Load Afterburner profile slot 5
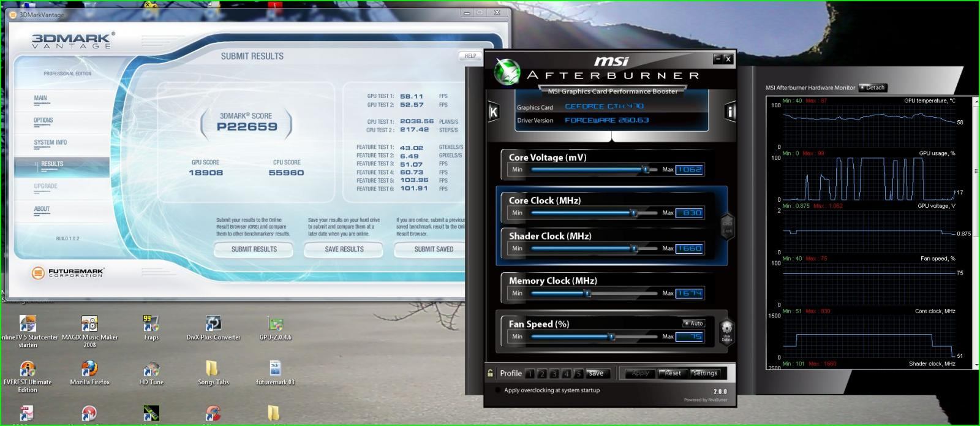 point(578,373)
